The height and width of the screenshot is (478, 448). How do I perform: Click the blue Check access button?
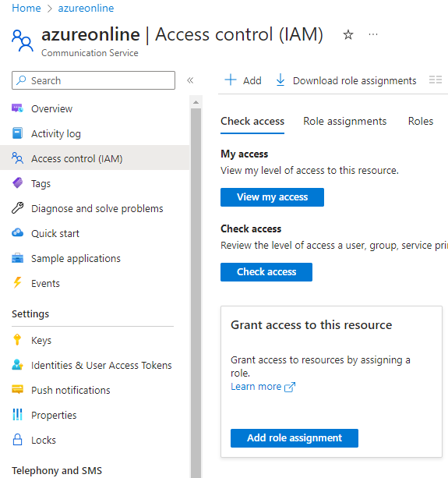266,272
